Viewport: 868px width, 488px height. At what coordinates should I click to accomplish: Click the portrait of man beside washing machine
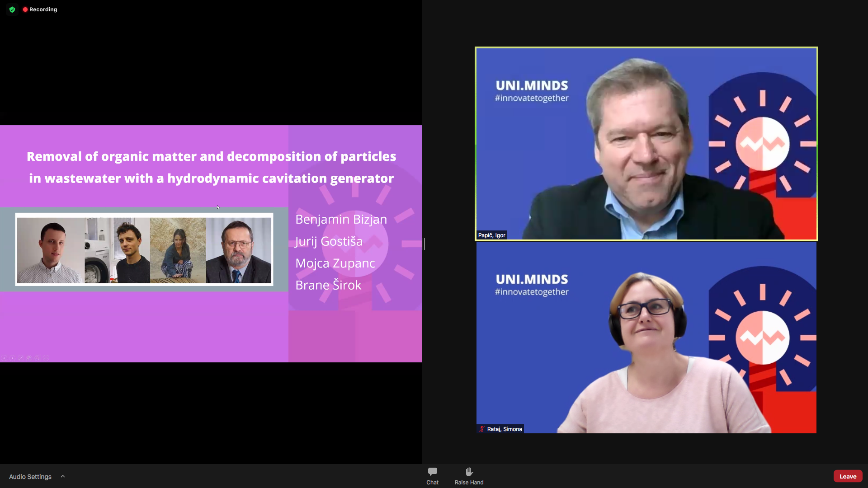(x=118, y=250)
